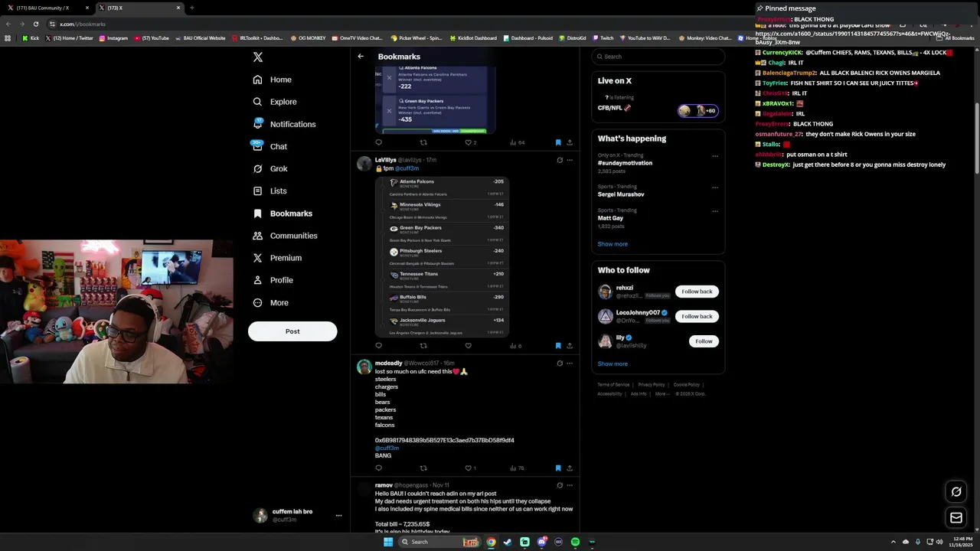Viewport: 980px width, 551px height.
Task: Open the top parlay slip image
Action: pos(435,99)
